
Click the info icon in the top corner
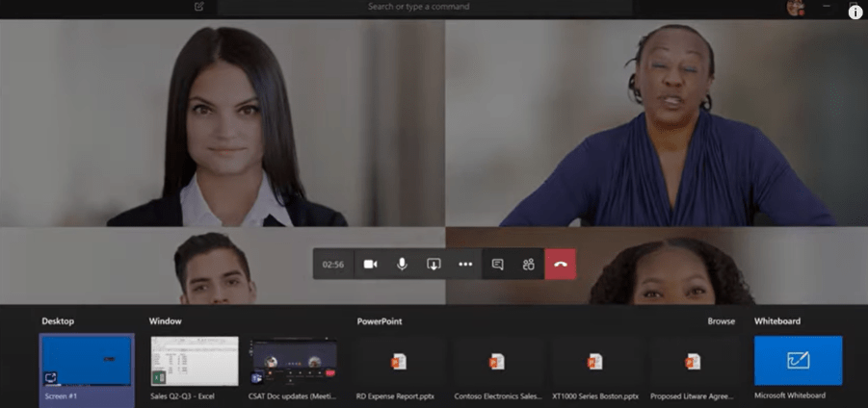pyautogui.click(x=855, y=13)
